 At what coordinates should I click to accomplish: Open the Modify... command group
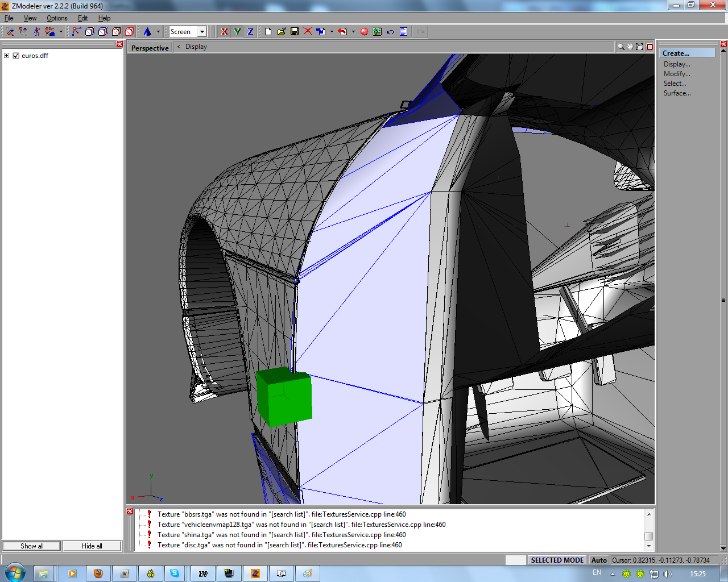point(677,74)
